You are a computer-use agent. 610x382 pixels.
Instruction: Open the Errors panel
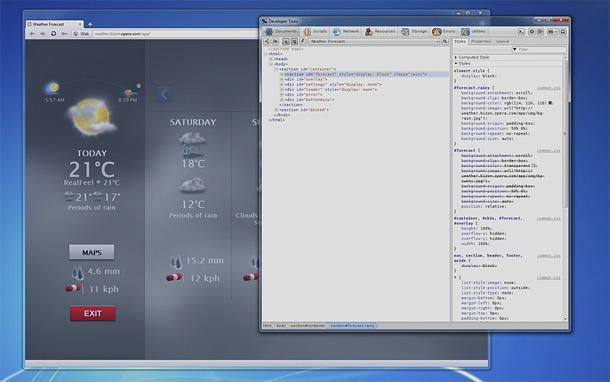coord(444,32)
